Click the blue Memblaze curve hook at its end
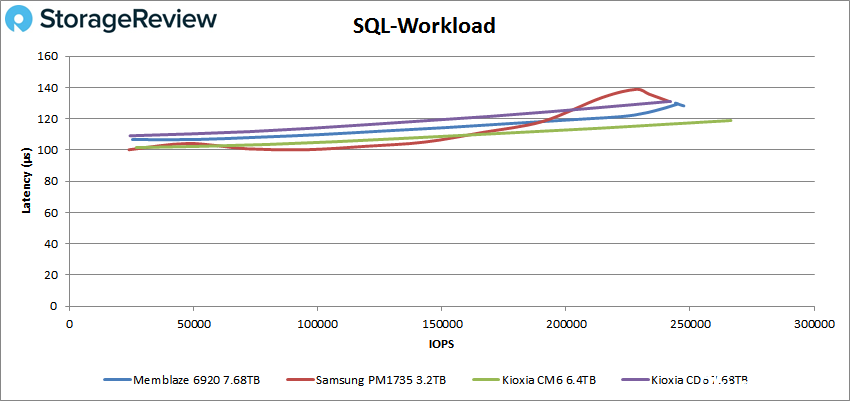This screenshot has width=850, height=401. [679, 105]
